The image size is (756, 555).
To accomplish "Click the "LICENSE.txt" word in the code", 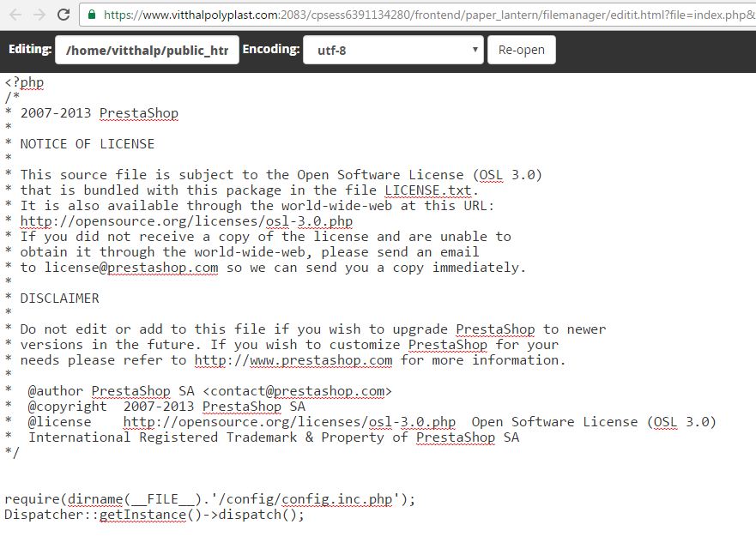I will click(x=427, y=190).
